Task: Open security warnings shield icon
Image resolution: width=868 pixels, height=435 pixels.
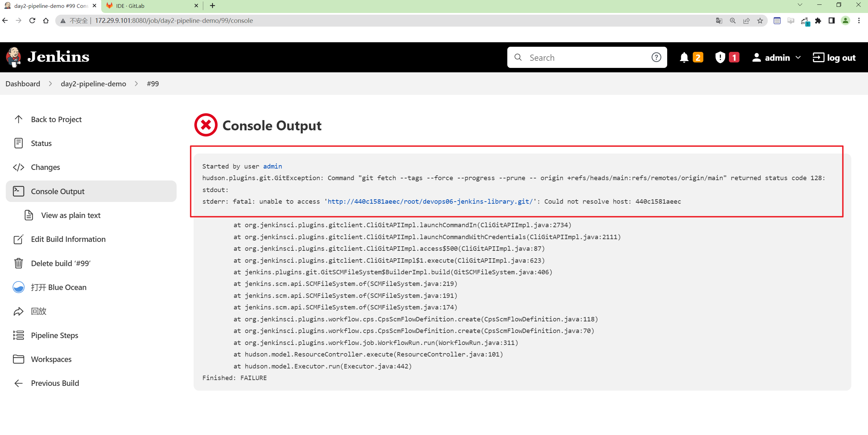Action: pyautogui.click(x=720, y=58)
